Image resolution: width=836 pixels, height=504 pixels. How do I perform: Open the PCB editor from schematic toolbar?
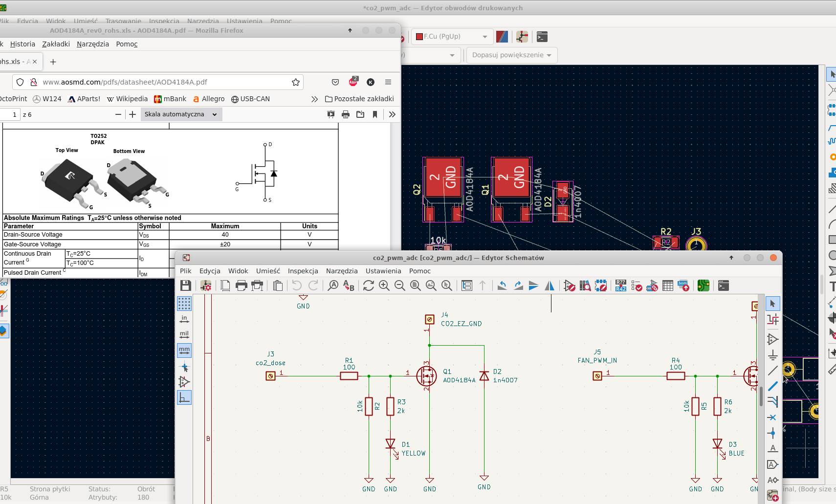pos(703,285)
